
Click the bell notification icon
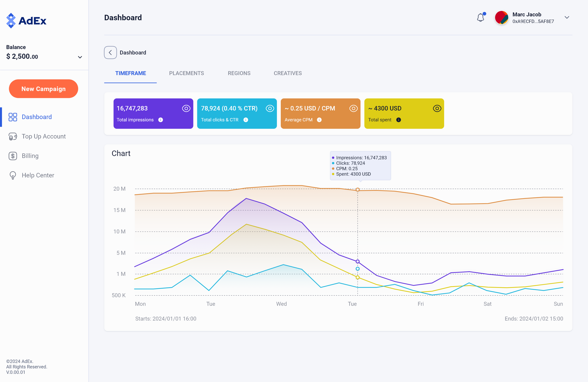click(x=480, y=18)
